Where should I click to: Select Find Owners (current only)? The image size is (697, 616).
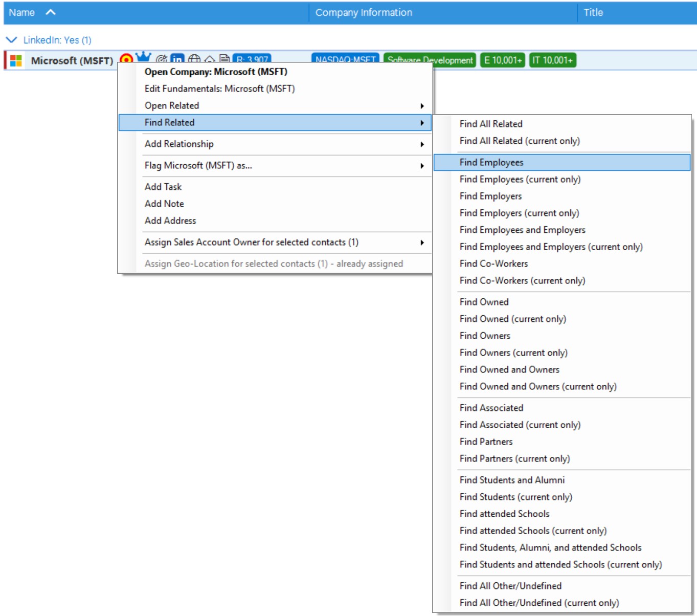click(x=562, y=353)
